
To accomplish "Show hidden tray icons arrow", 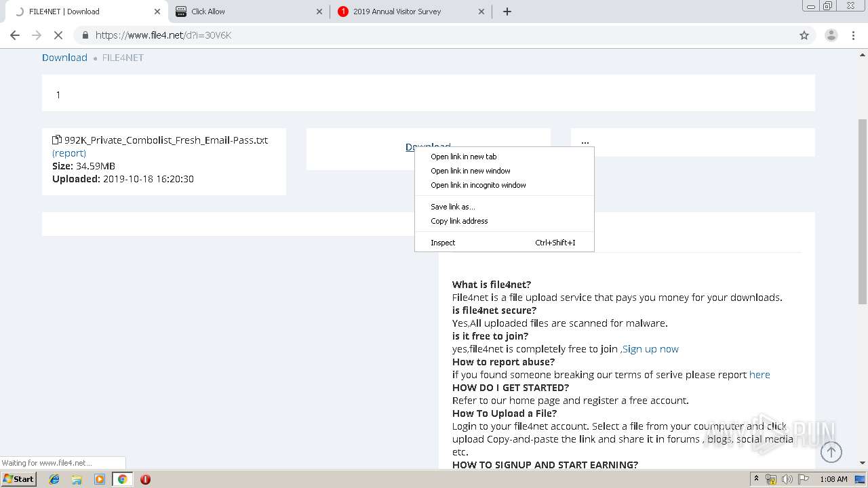I will [756, 479].
